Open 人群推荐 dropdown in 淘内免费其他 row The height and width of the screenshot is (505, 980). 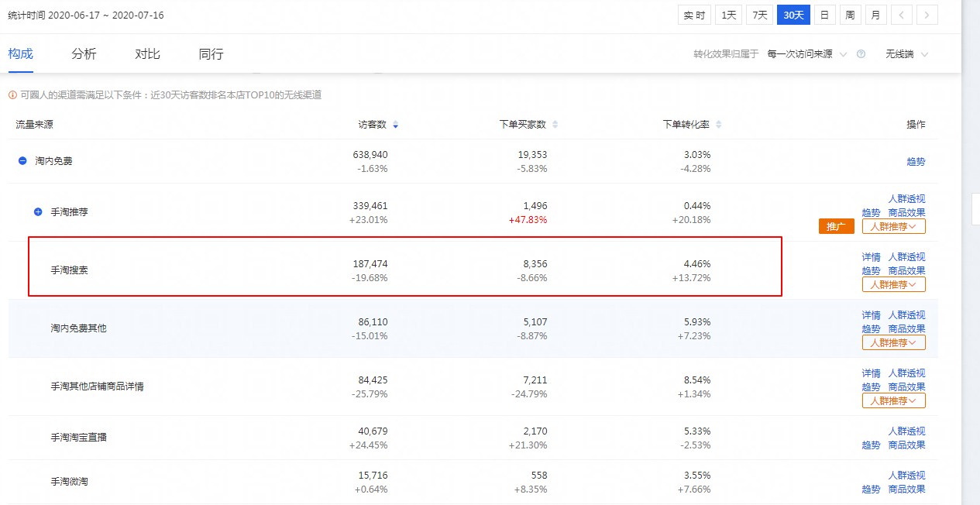click(x=894, y=342)
